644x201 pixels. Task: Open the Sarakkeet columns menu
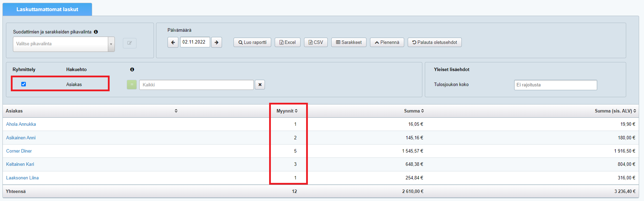(x=348, y=42)
